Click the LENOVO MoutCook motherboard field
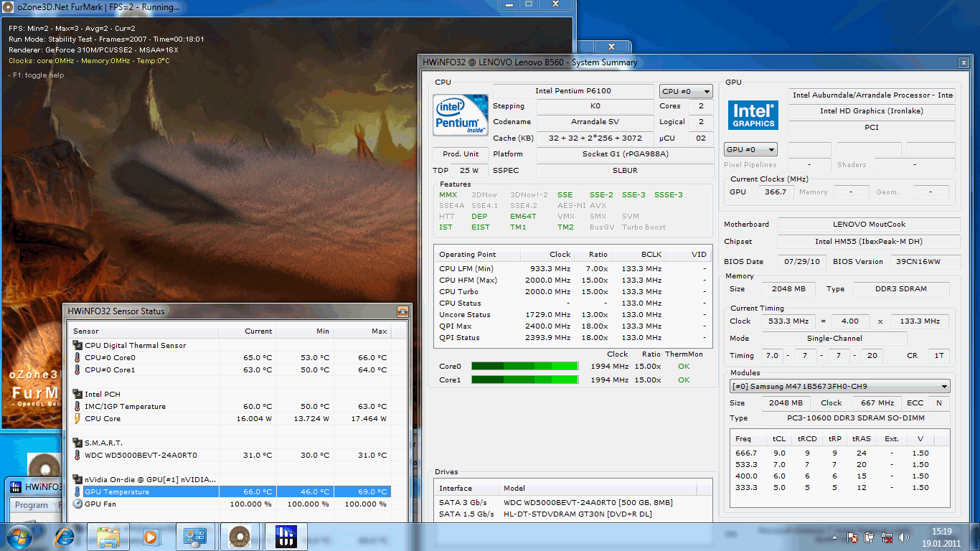 pos(869,224)
